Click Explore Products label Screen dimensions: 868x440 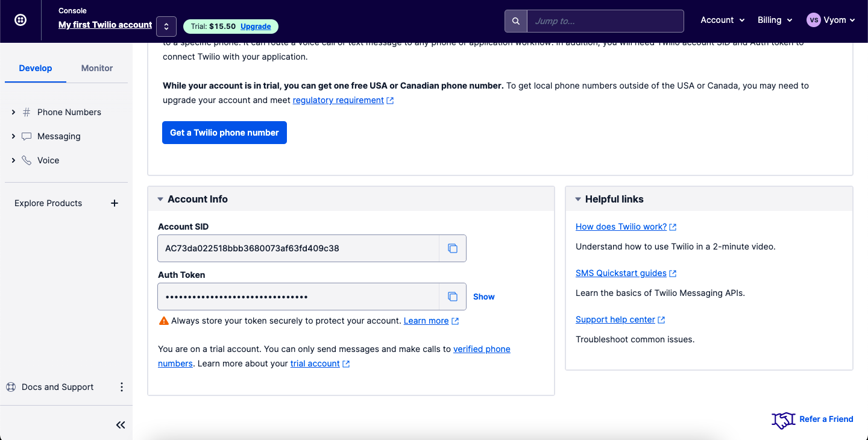click(48, 203)
